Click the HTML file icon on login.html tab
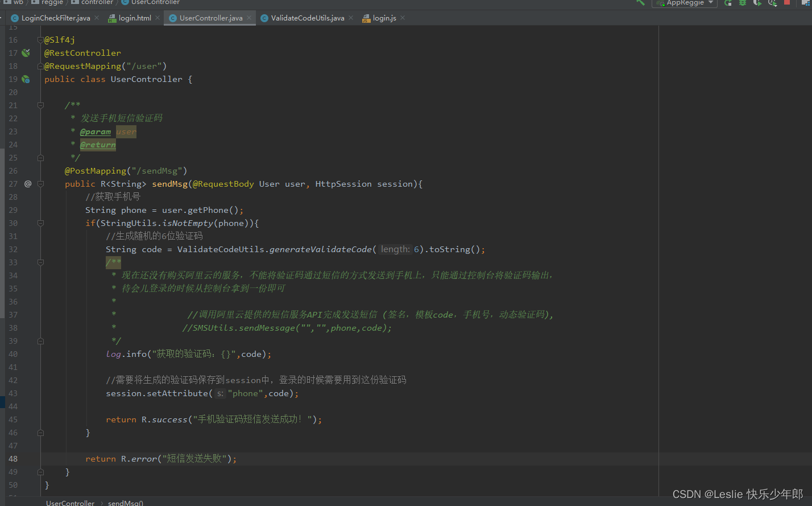The width and height of the screenshot is (812, 506). tap(112, 18)
